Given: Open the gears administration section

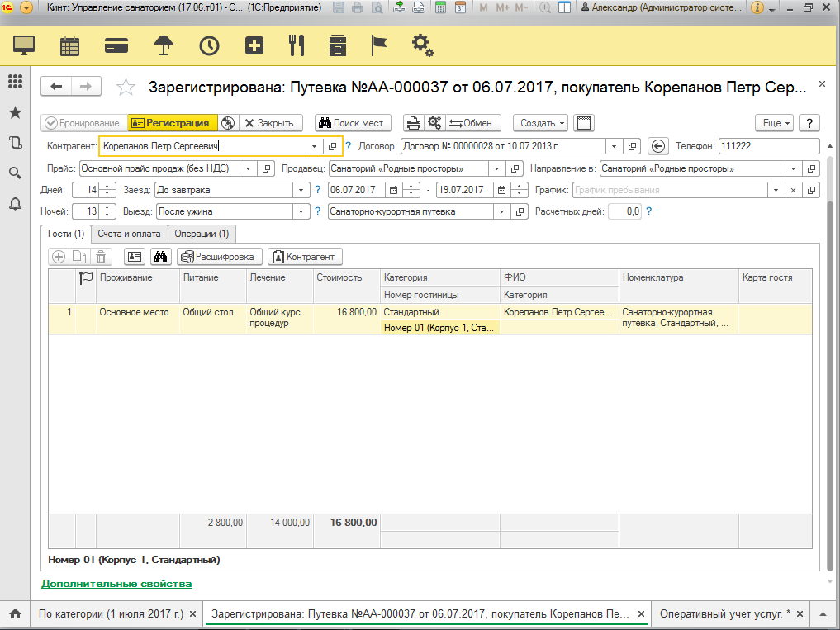Looking at the screenshot, I should (x=421, y=45).
